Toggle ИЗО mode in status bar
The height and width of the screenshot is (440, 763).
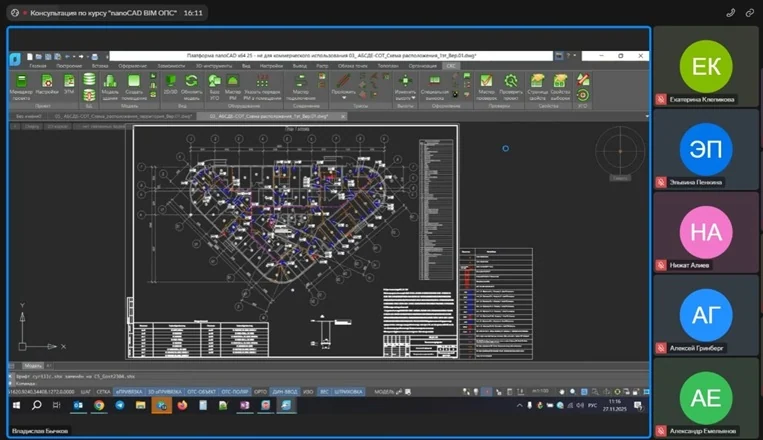[308, 391]
